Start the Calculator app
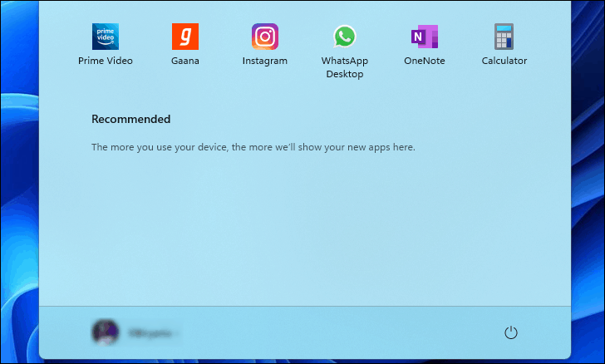The width and height of the screenshot is (605, 364). [504, 44]
